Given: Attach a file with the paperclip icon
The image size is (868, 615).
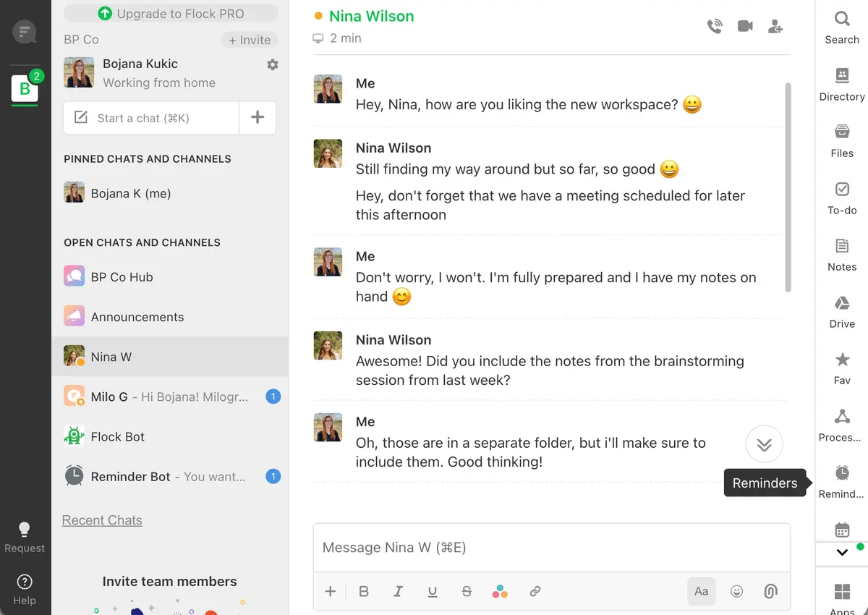Looking at the screenshot, I should coord(770,591).
